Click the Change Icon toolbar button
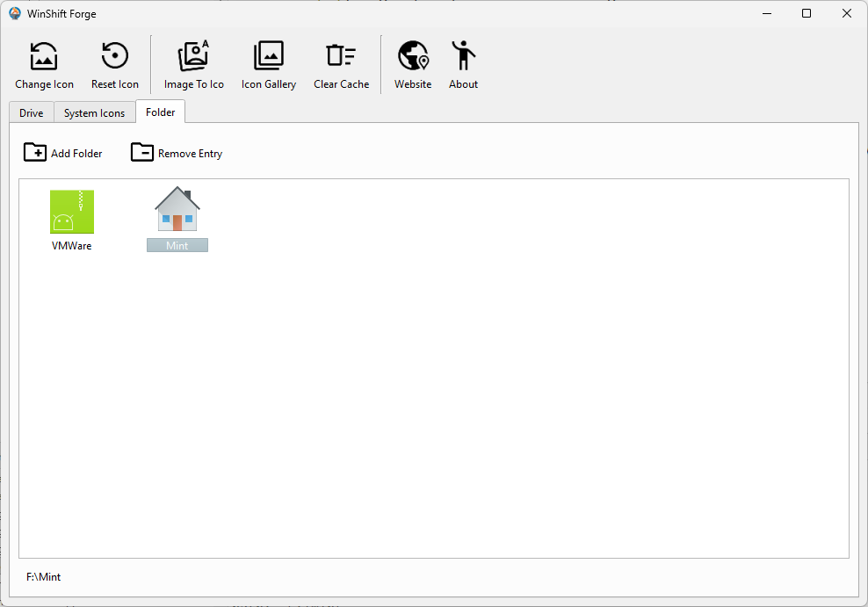The image size is (868, 607). coord(44,65)
